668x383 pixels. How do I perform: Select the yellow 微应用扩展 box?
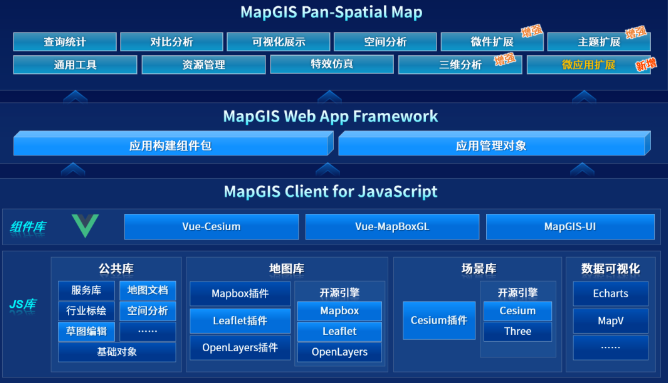[589, 65]
